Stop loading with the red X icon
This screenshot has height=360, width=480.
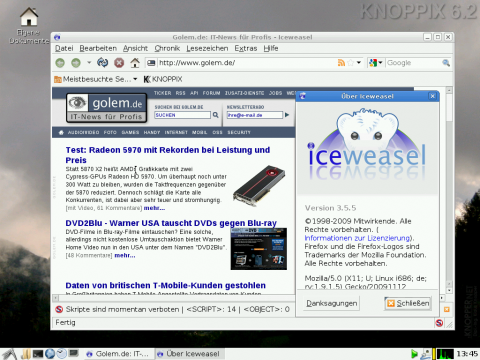[x=119, y=62]
